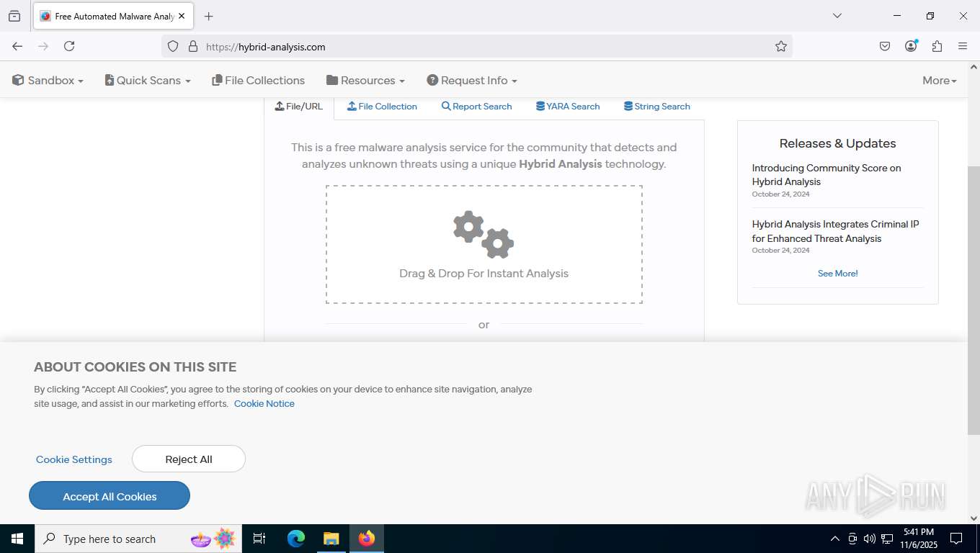Select the File/URL tab
The image size is (980, 553).
299,107
